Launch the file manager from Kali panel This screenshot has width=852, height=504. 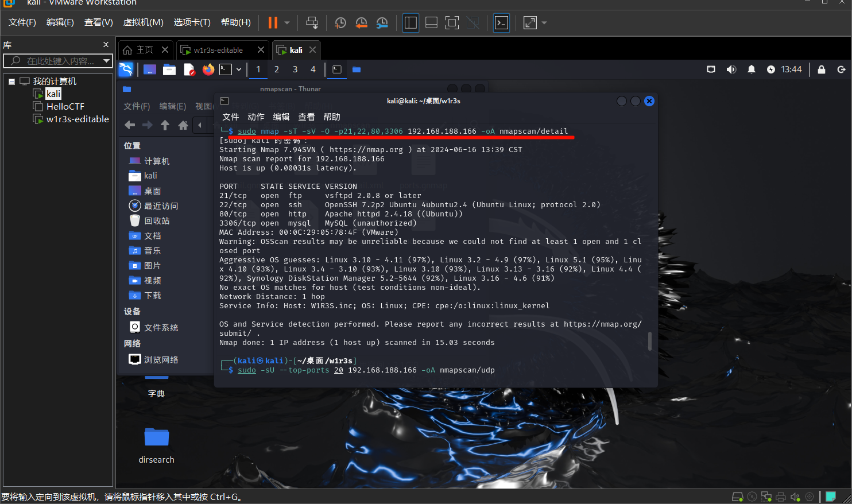coord(169,69)
